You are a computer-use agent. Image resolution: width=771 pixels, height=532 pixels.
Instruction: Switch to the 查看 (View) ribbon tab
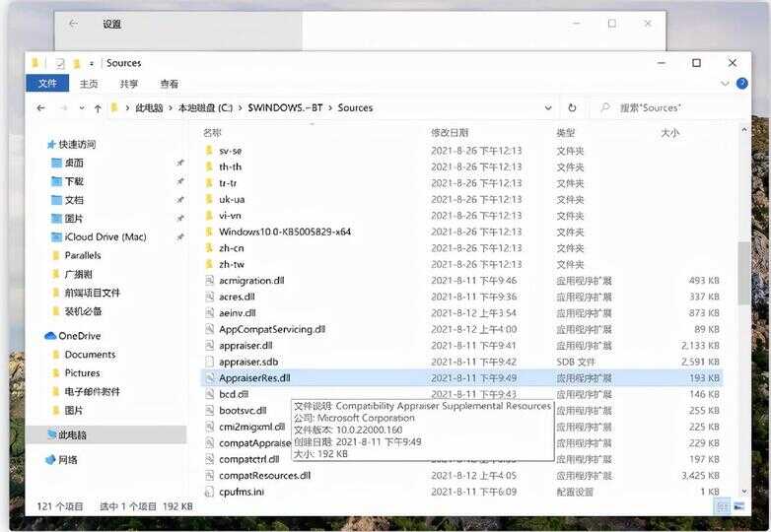169,84
